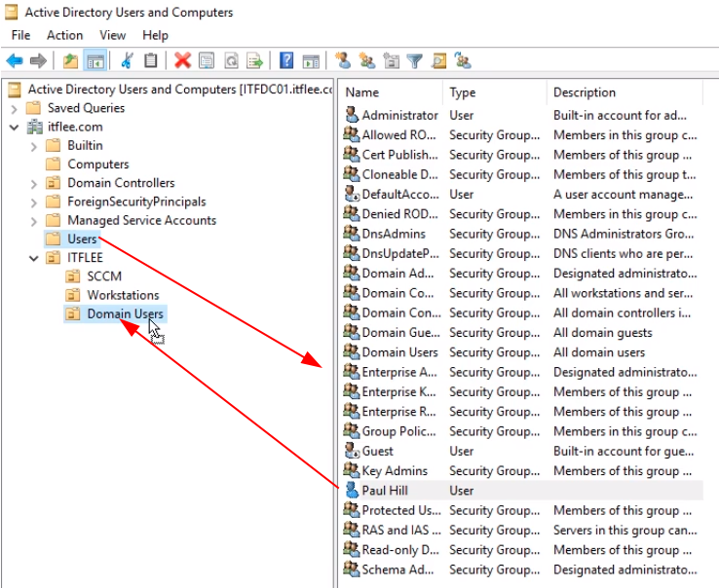719x588 pixels.
Task: Select Domain Users security group in list
Action: coord(523,352)
